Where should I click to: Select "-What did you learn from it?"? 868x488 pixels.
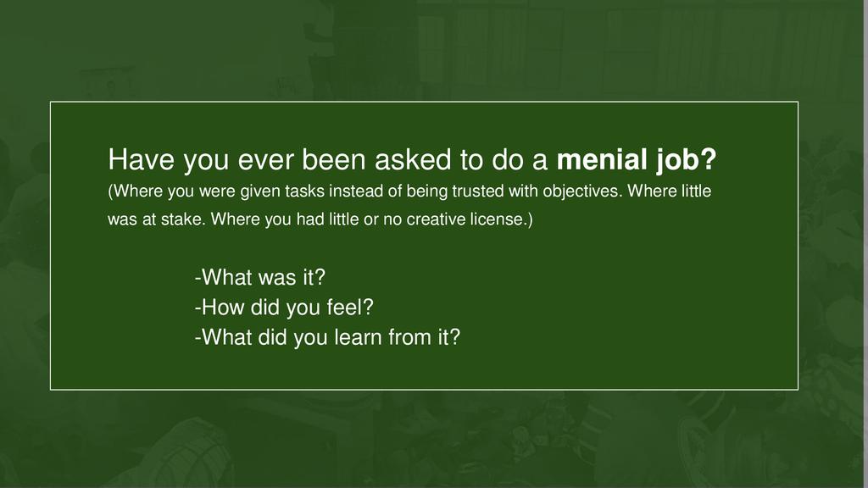[x=327, y=337]
